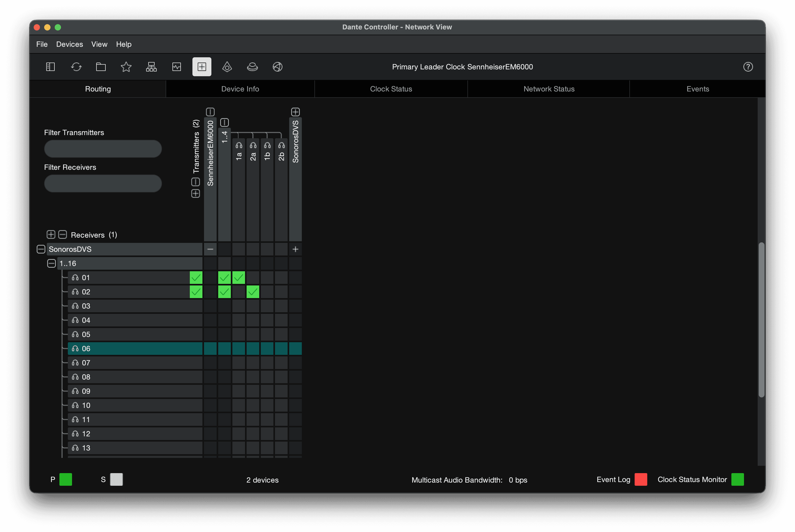Subscribe receiver channel 05 to transmitter 1b

[x=267, y=335]
